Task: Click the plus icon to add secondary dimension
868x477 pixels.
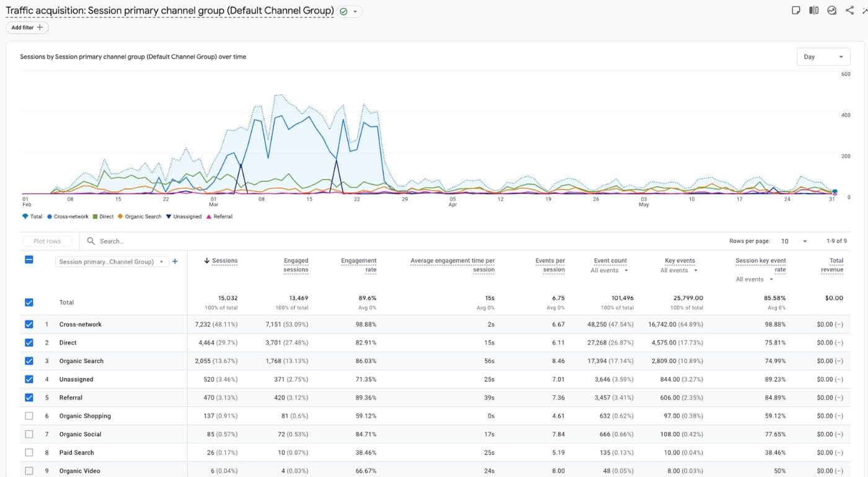Action: click(175, 261)
